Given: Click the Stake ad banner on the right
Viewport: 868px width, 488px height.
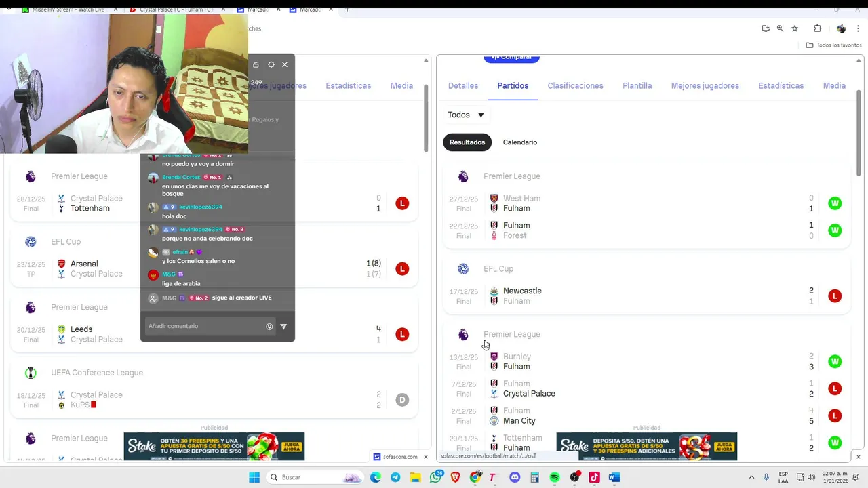Looking at the screenshot, I should (646, 447).
